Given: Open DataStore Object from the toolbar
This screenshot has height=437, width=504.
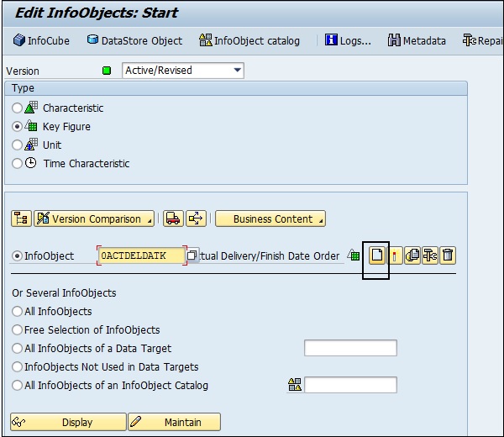Looking at the screenshot, I should (134, 40).
